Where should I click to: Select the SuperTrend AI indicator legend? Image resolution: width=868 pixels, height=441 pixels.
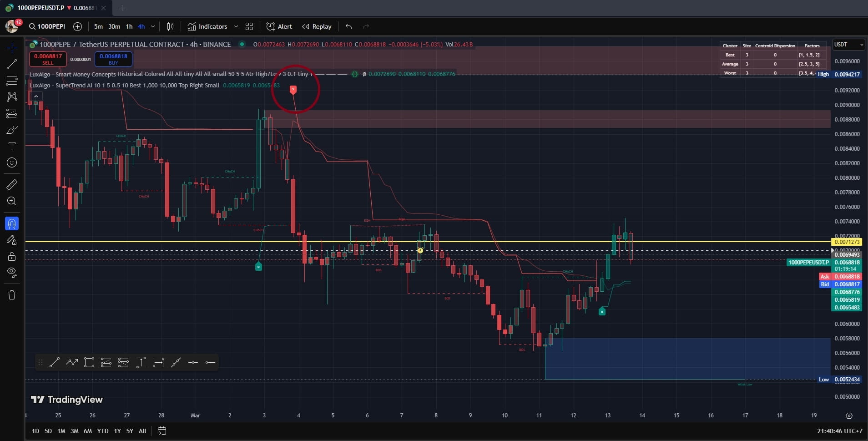(124, 85)
